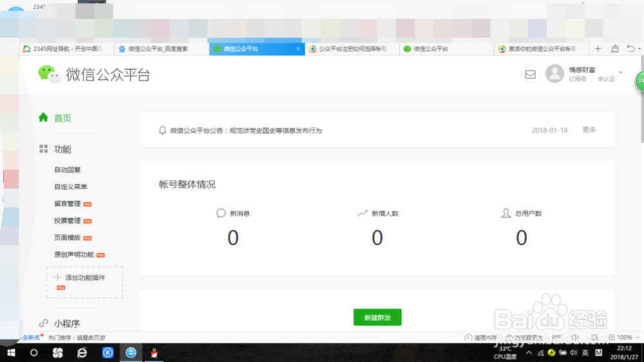Click 更多 announcements link
644x362 pixels.
point(589,130)
